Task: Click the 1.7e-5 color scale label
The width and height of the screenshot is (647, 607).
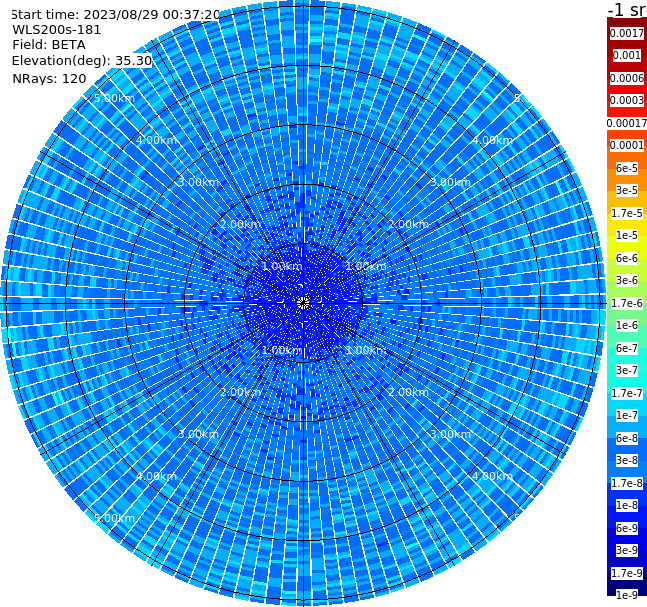Action: [626, 213]
